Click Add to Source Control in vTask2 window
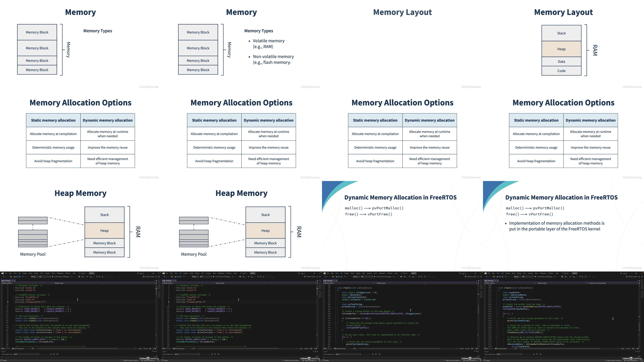 [613, 361]
